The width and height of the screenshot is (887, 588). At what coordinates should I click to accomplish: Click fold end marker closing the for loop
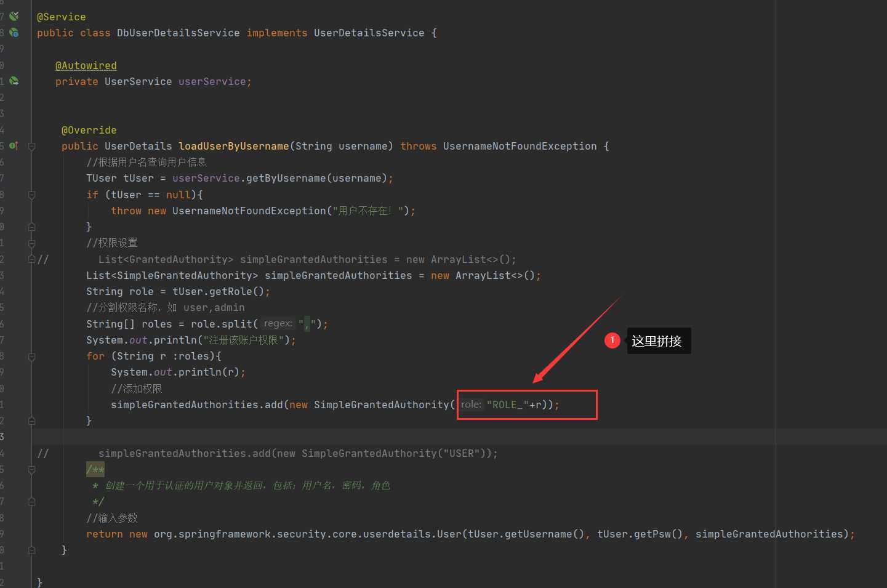(31, 421)
